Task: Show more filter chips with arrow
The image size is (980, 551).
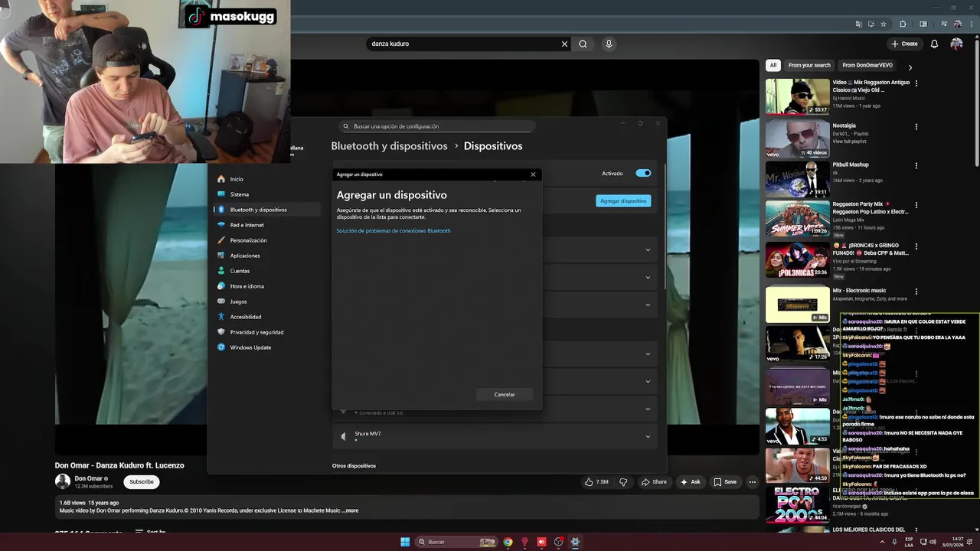Action: coord(910,67)
